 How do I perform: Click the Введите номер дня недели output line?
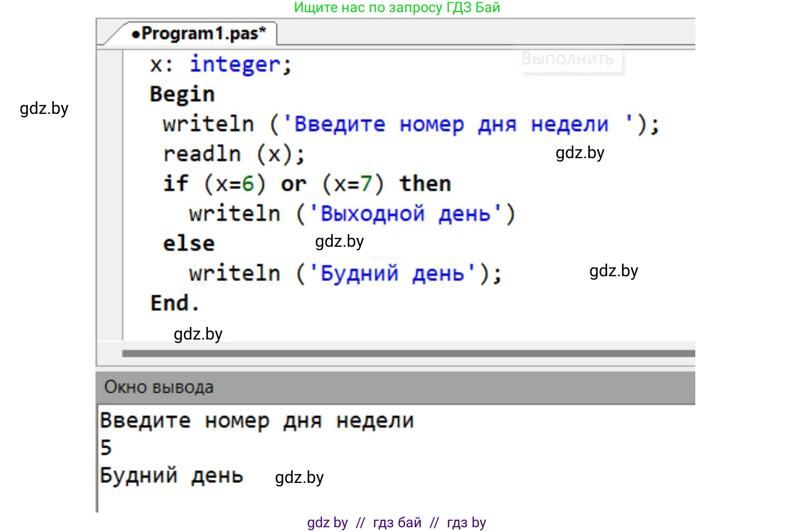tap(257, 421)
